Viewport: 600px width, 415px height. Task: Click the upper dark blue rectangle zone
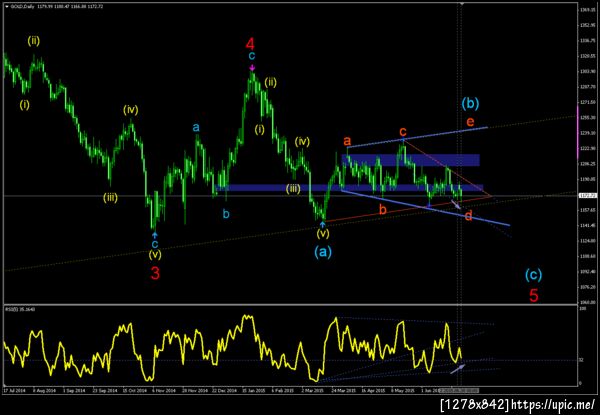tap(411, 160)
